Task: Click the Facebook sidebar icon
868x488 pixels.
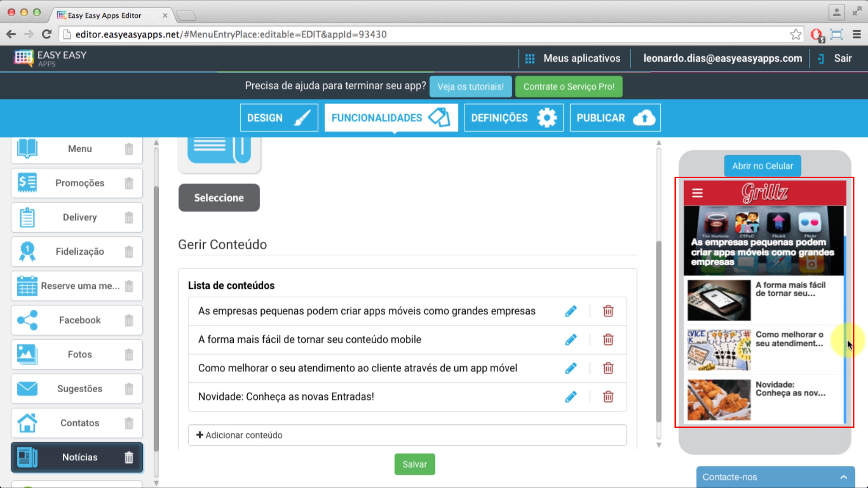Action: (26, 319)
